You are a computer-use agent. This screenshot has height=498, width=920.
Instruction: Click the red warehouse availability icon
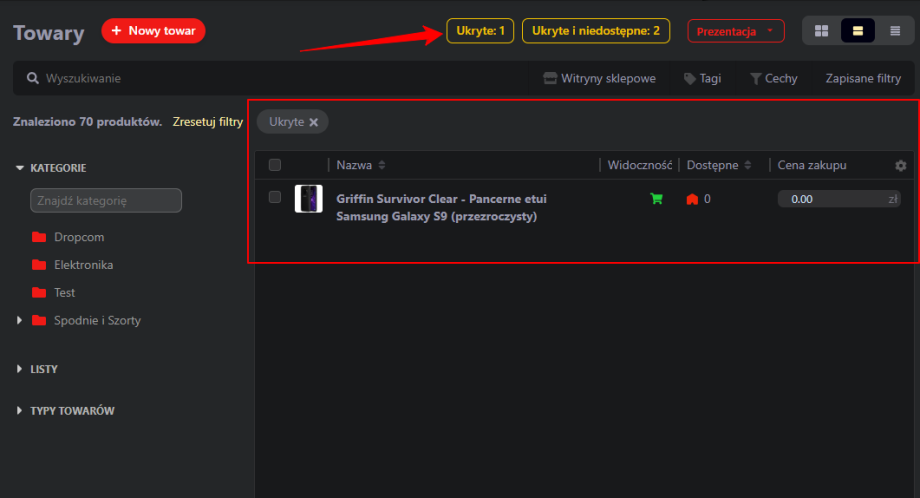(x=691, y=199)
